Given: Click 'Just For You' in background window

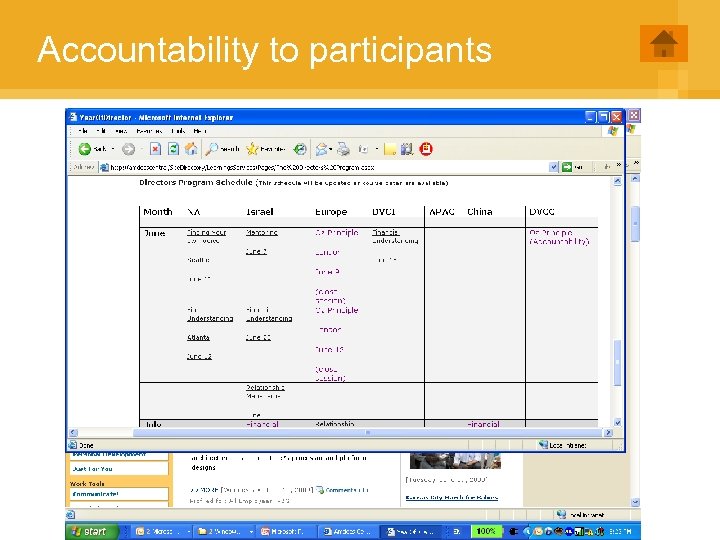Looking at the screenshot, I should [x=92, y=469].
